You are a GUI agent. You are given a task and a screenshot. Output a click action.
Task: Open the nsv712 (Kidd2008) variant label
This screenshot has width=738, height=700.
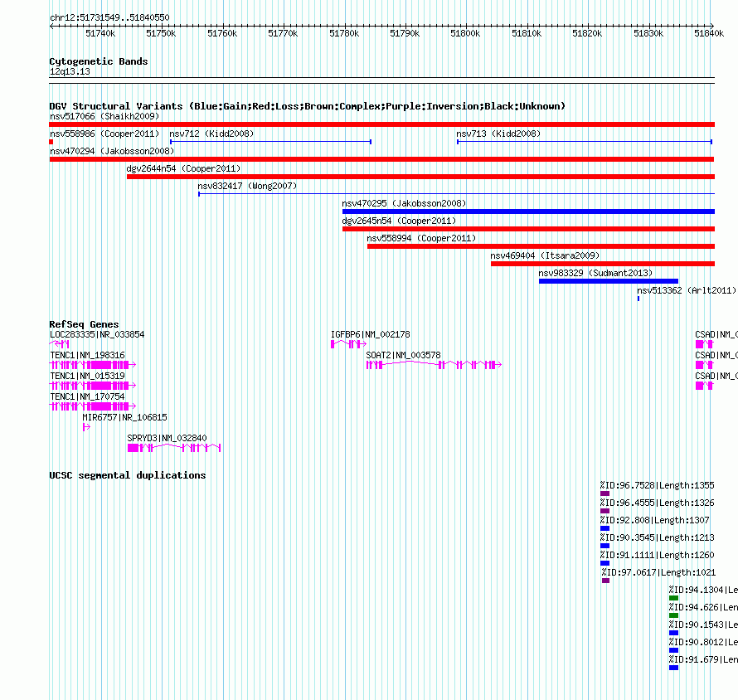click(x=211, y=134)
